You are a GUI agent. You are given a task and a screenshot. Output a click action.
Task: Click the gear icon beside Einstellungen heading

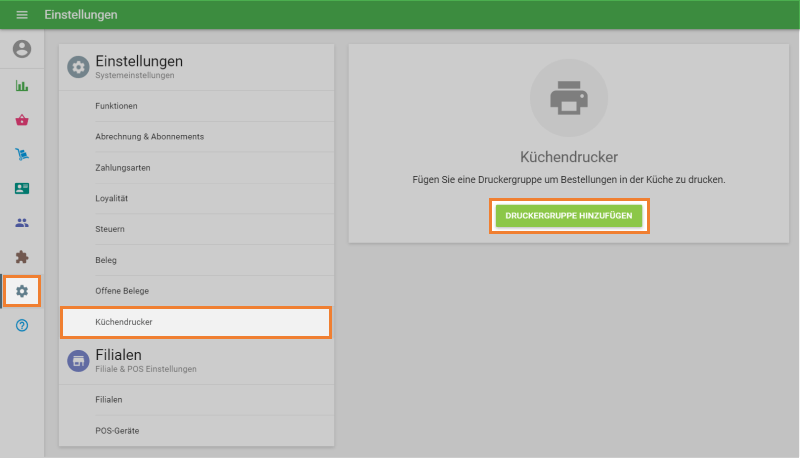pos(78,67)
